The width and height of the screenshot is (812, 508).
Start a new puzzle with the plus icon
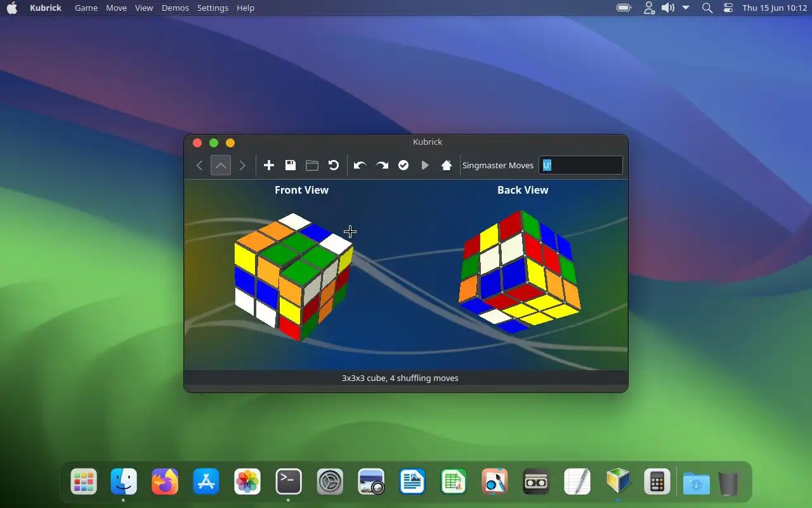(x=269, y=165)
